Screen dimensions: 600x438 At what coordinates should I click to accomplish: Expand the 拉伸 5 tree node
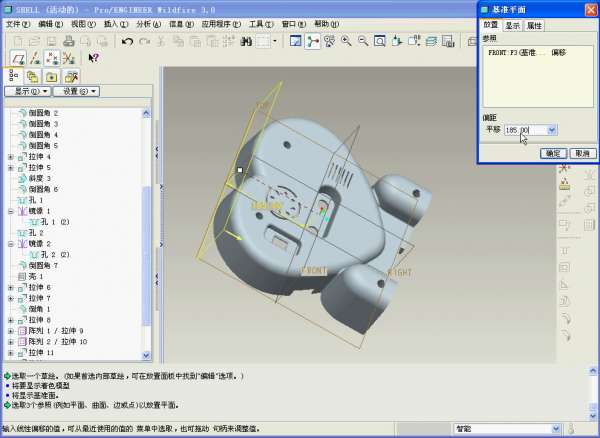tap(11, 168)
